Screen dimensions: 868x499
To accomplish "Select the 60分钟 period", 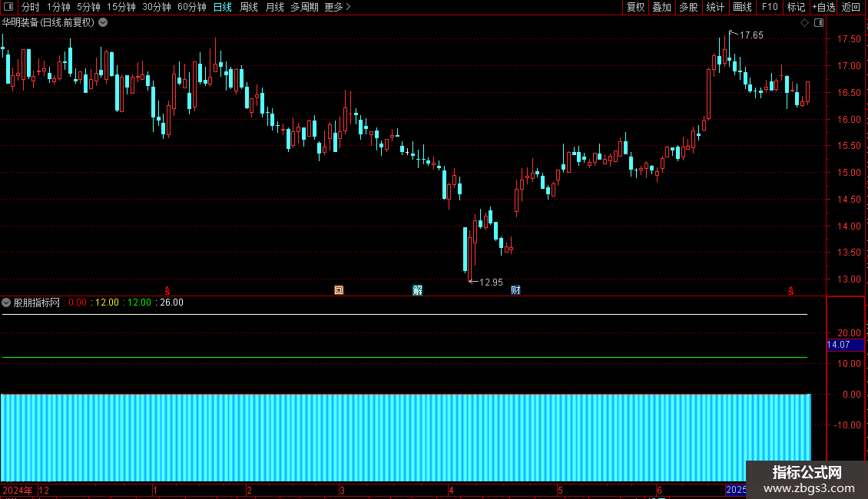I will pyautogui.click(x=192, y=7).
